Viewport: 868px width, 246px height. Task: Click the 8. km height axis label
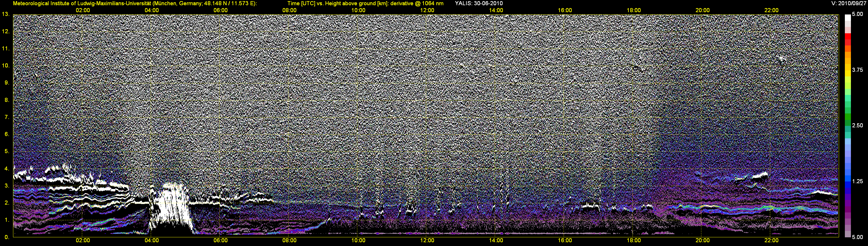coord(7,100)
